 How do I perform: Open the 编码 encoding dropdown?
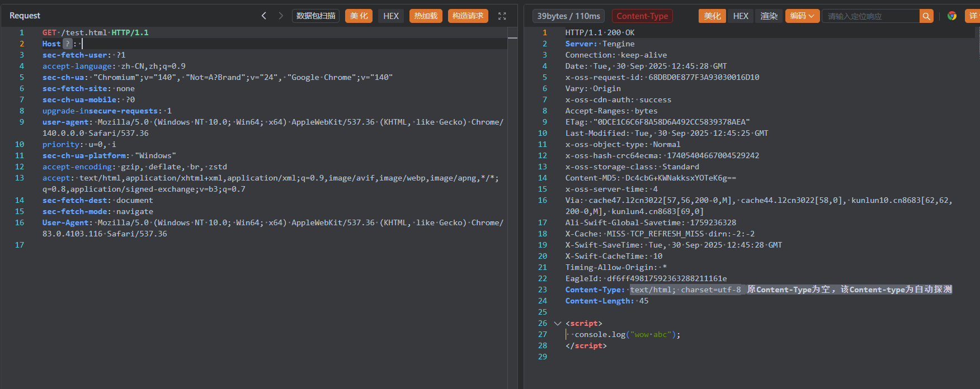(x=802, y=16)
